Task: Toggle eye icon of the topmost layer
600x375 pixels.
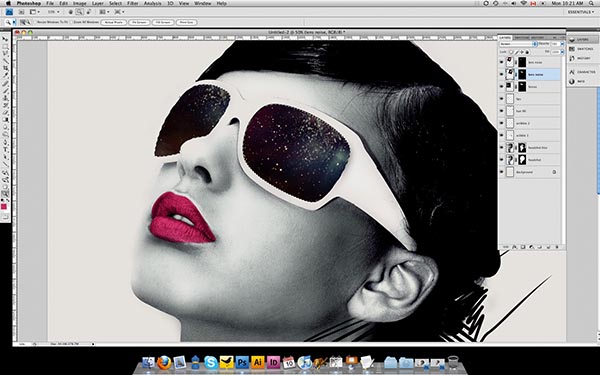Action: coord(502,62)
